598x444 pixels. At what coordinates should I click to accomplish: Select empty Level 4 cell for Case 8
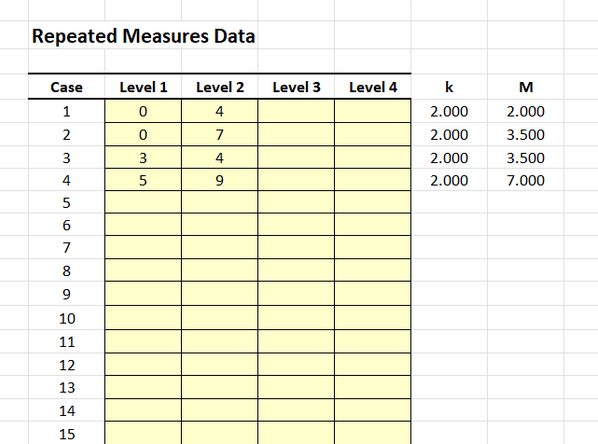(373, 270)
